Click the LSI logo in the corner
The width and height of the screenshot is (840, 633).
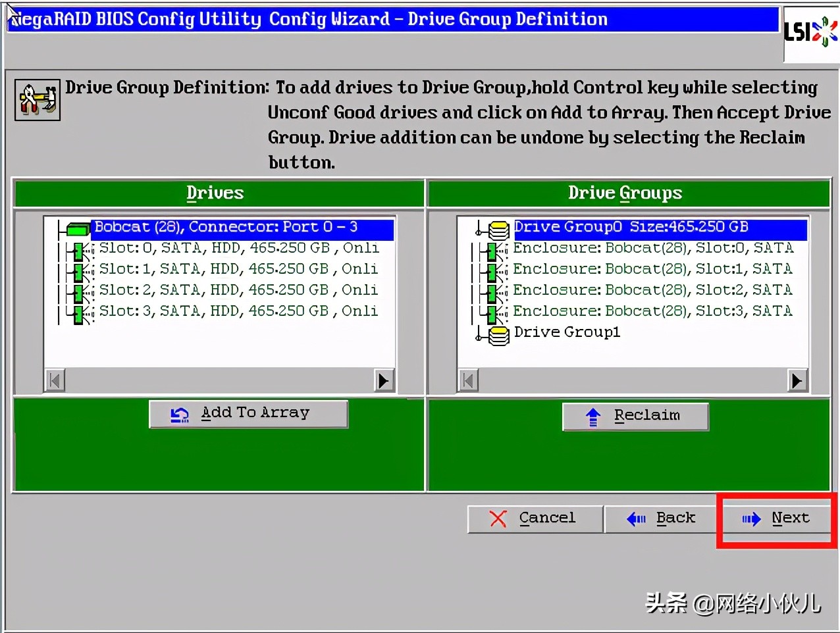click(810, 32)
